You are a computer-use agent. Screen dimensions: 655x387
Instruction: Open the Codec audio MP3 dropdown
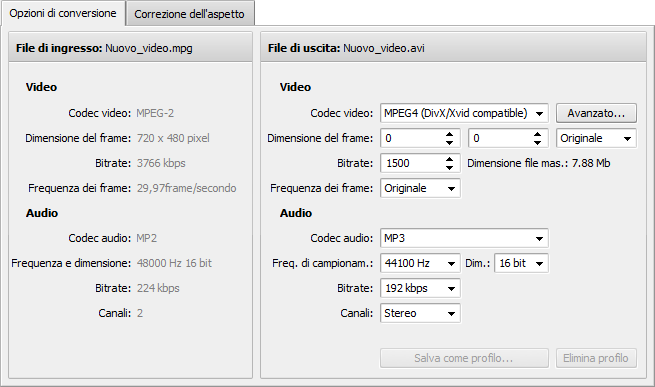coord(464,238)
